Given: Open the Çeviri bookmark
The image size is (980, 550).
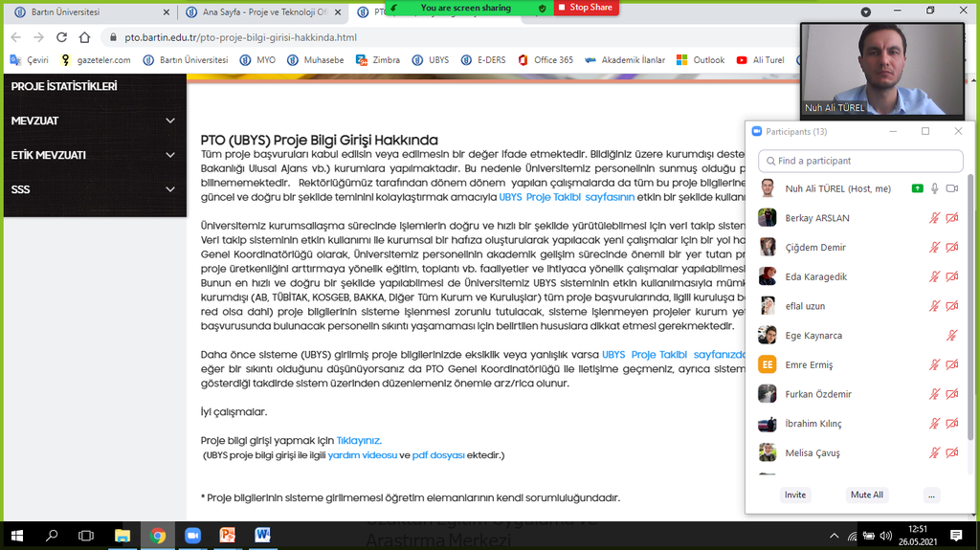Looking at the screenshot, I should [x=30, y=60].
